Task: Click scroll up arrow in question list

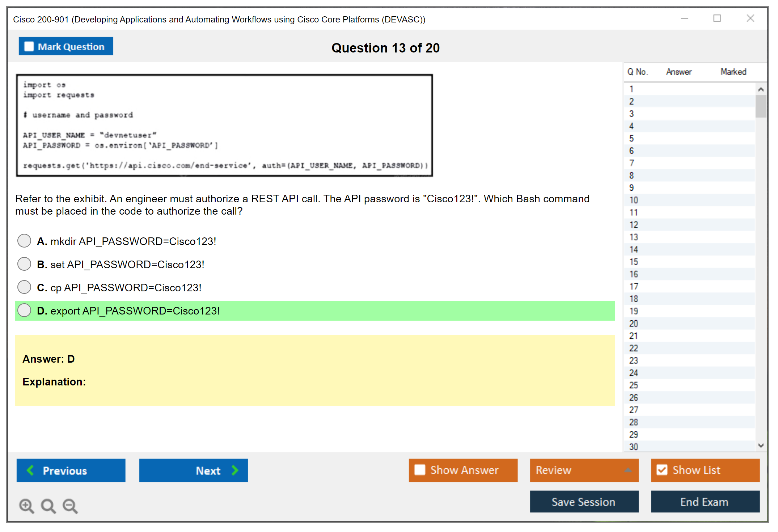Action: [x=761, y=89]
